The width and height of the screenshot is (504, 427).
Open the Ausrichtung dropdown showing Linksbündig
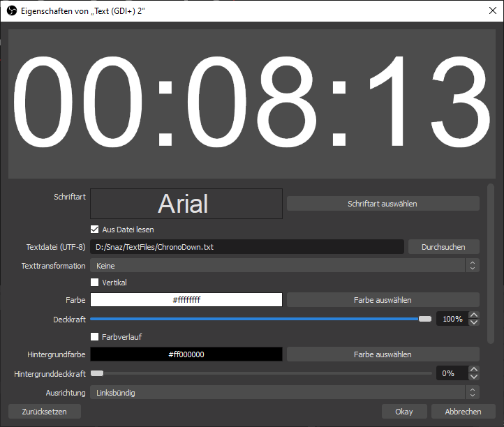point(284,393)
